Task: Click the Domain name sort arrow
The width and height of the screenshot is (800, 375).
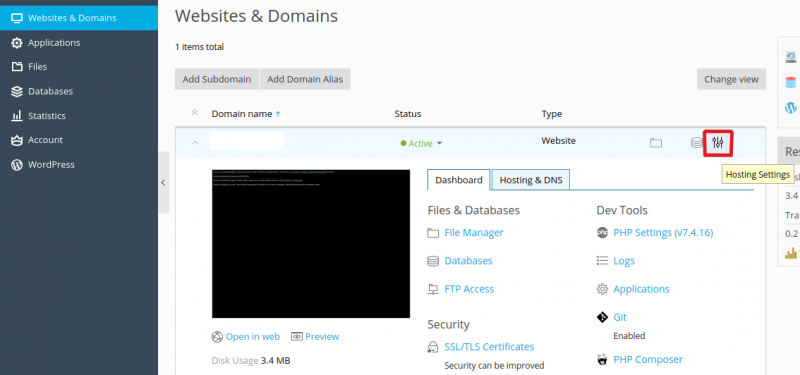Action: (x=278, y=114)
